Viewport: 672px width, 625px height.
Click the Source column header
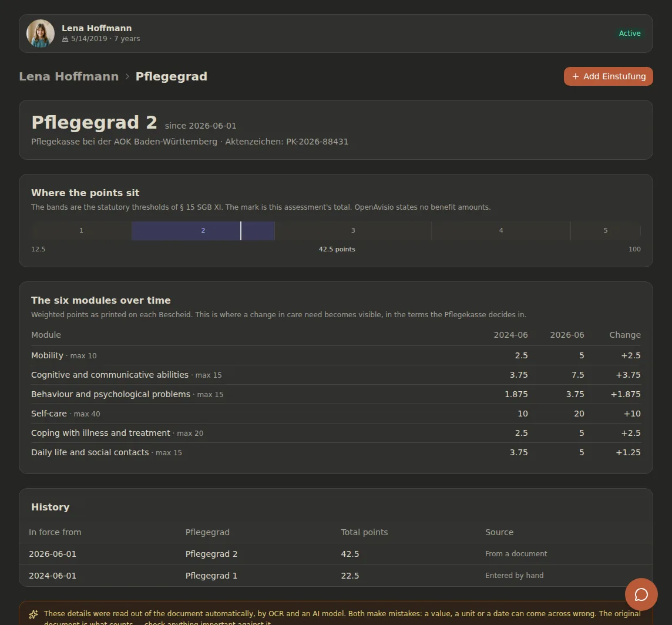click(x=499, y=532)
